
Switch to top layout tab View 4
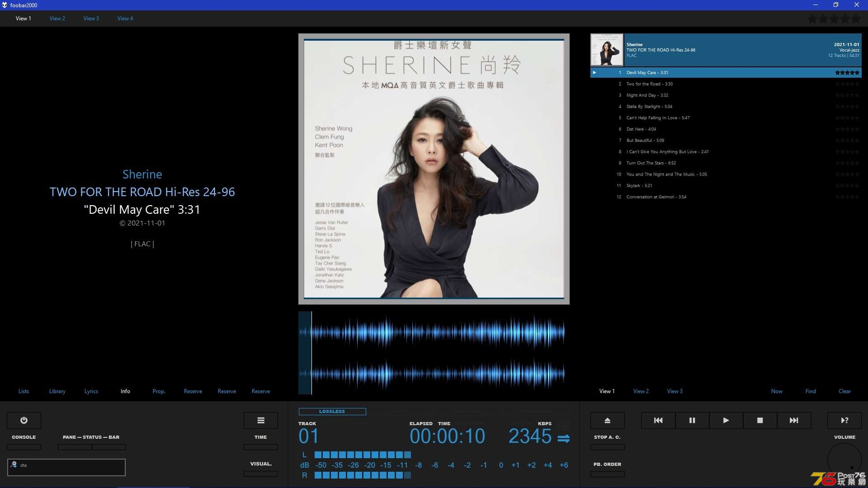click(x=125, y=19)
